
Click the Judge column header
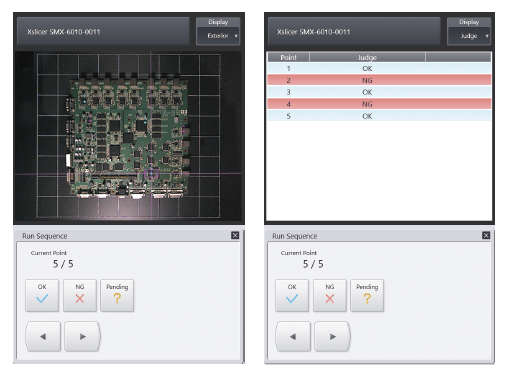coord(367,57)
